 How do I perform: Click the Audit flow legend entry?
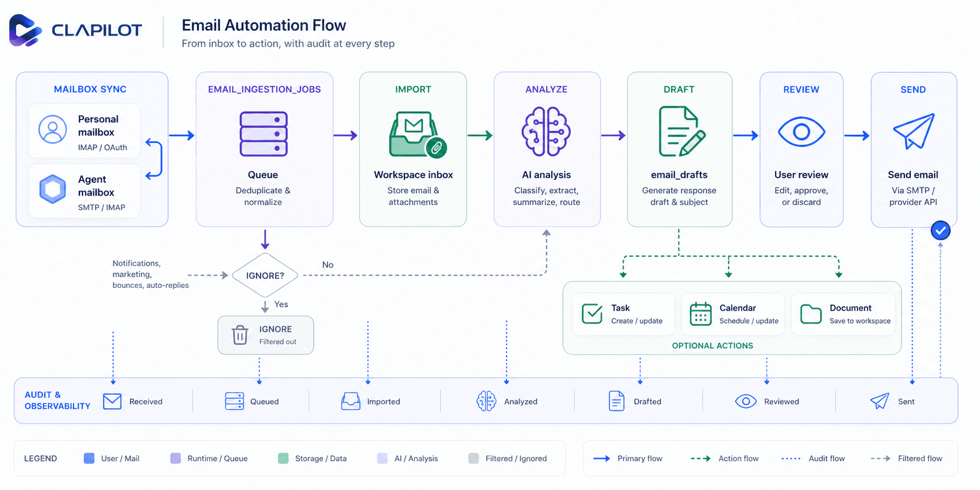coord(813,459)
